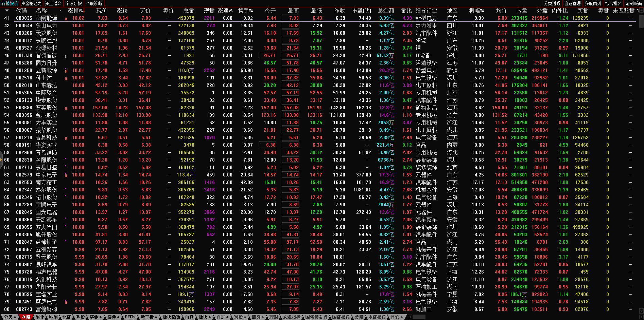
Task: Open the 个股诊断 tab
Action: [94, 3]
